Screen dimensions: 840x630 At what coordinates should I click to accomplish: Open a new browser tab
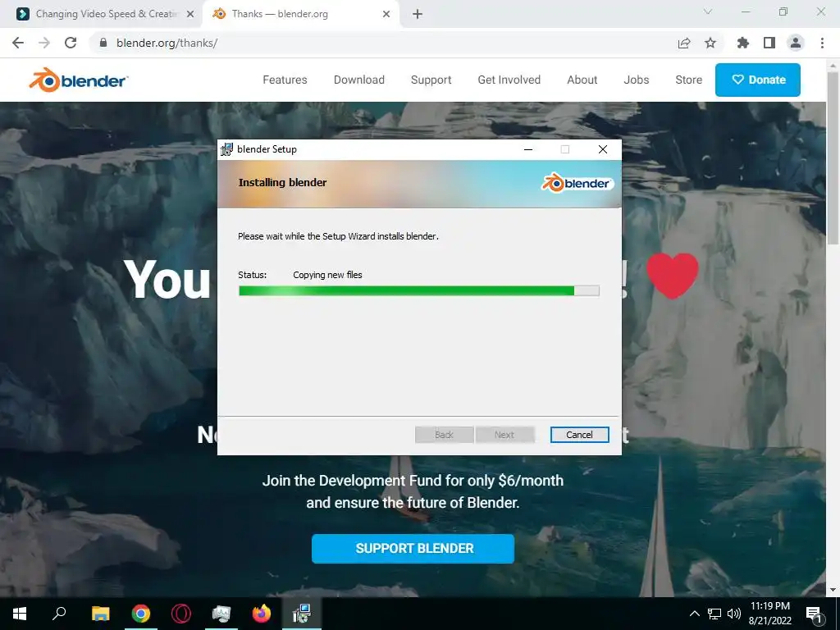418,15
